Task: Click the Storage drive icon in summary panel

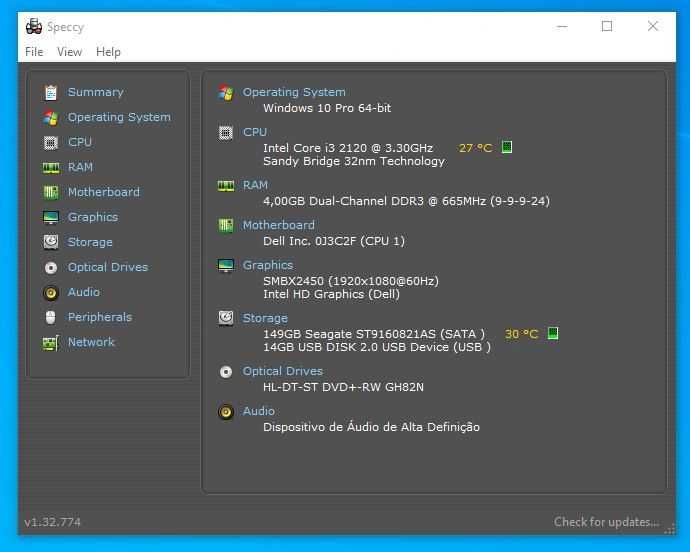Action: 226,318
